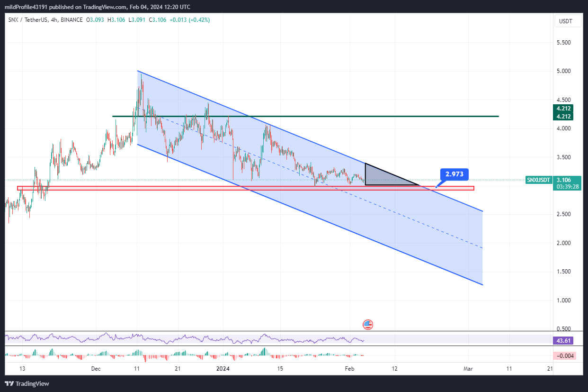
Task: Click the BINANCE exchange label
Action: coord(71,20)
